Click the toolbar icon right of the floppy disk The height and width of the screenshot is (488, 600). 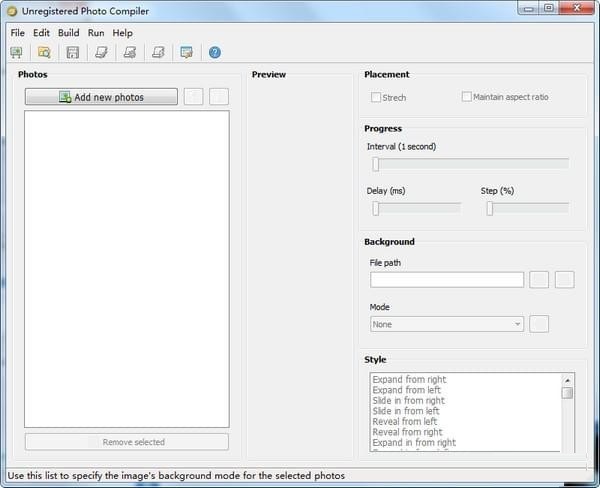(101, 52)
